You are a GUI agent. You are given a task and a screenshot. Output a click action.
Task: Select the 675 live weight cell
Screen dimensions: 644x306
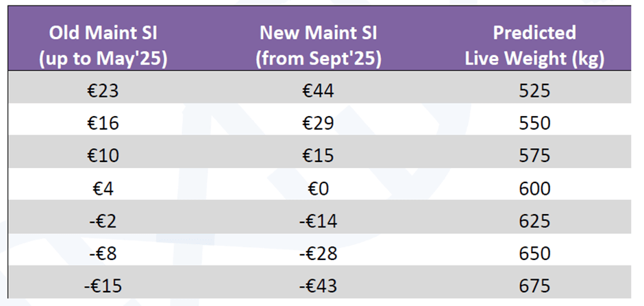click(x=534, y=286)
